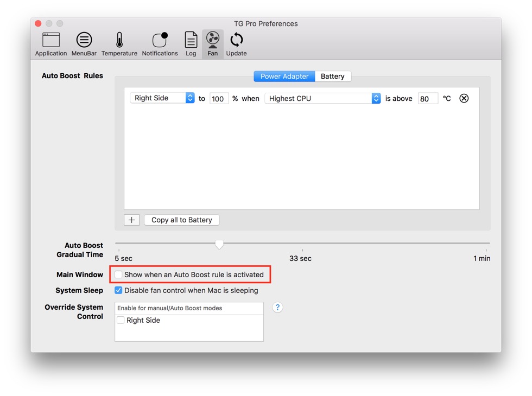The width and height of the screenshot is (532, 396).
Task: Open the Log preferences pane
Action: pos(191,44)
